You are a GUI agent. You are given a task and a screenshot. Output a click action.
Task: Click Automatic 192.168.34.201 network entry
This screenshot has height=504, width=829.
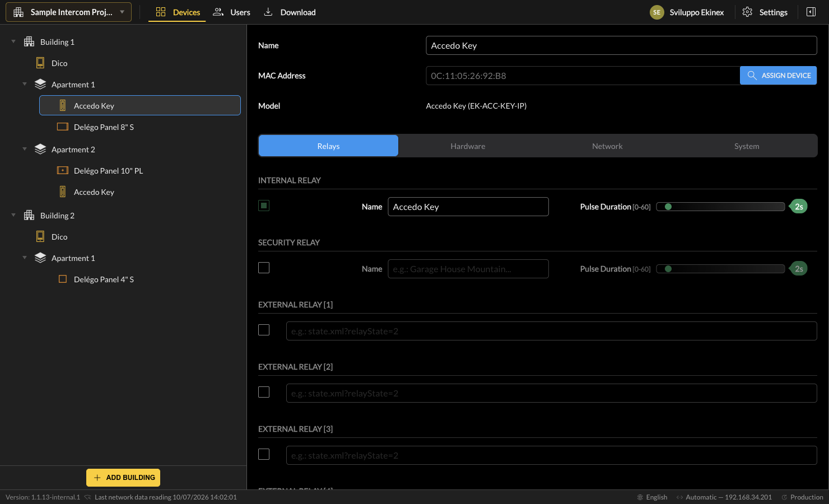[x=729, y=497]
